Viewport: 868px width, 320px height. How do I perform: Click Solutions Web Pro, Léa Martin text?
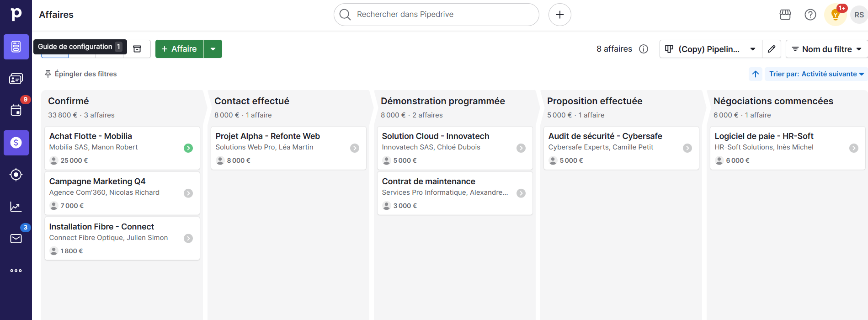coord(264,147)
